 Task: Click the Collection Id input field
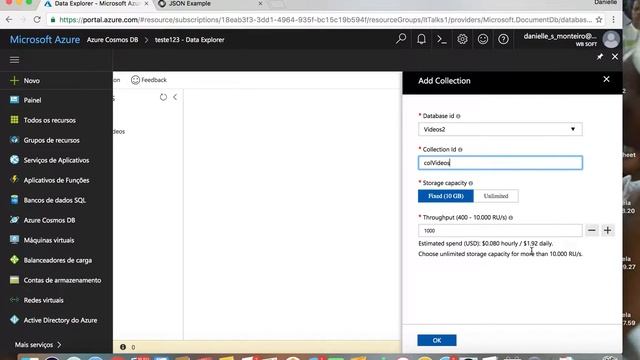tap(500, 163)
